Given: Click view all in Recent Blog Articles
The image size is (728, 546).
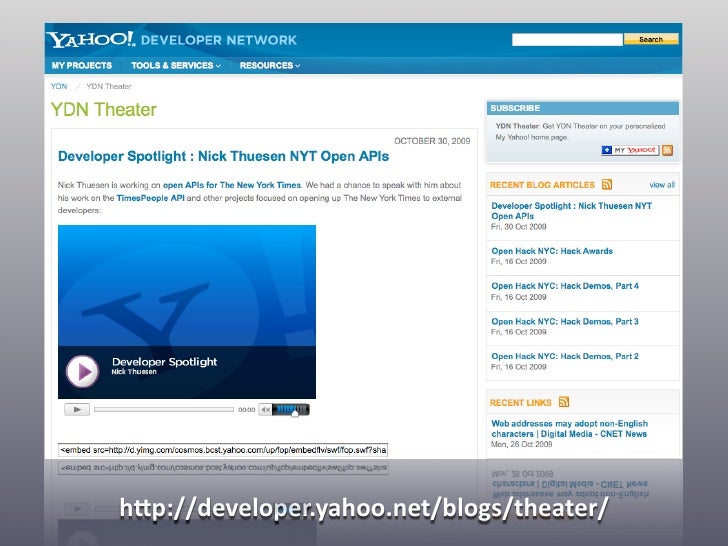Looking at the screenshot, I should click(662, 185).
